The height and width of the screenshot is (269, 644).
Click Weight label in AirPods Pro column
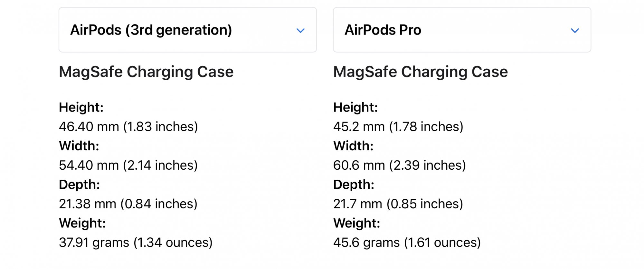357,223
